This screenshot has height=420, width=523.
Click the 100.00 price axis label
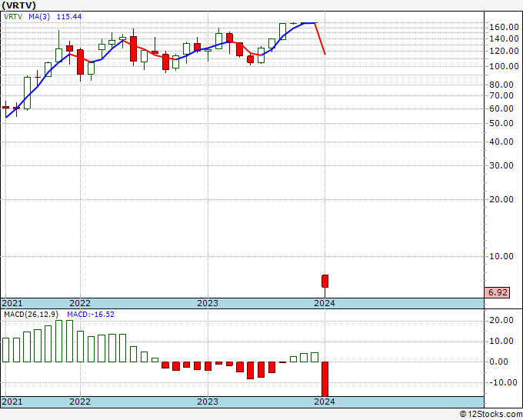[x=504, y=66]
